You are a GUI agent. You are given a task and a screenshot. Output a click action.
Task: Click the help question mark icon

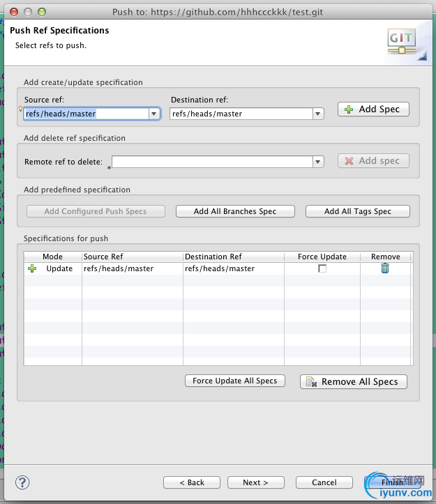22,482
